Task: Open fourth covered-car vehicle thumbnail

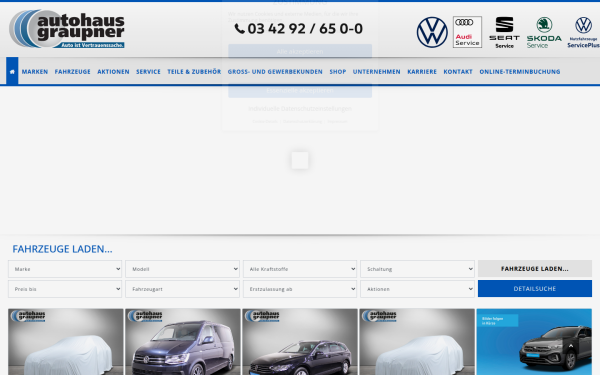Action: click(x=417, y=342)
